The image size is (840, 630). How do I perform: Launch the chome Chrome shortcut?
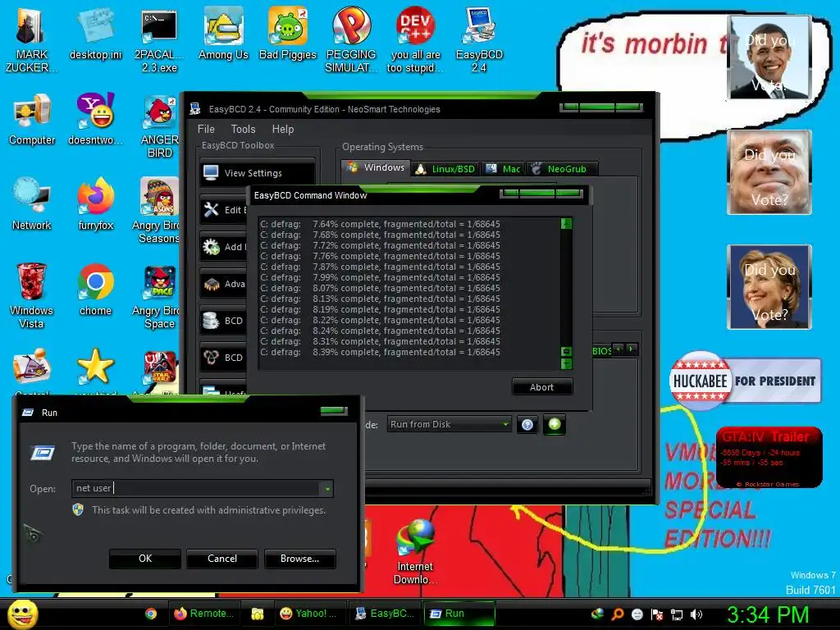coord(95,290)
